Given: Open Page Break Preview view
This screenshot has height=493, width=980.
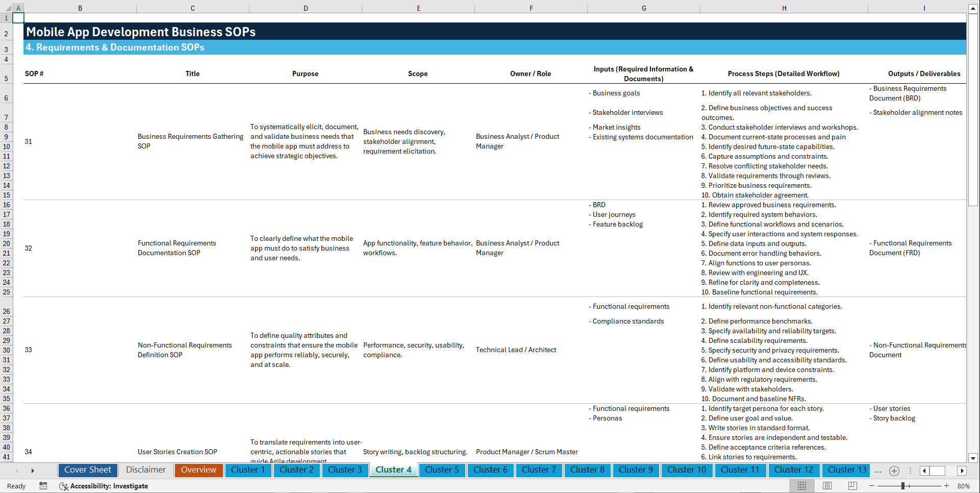Looking at the screenshot, I should coord(852,486).
